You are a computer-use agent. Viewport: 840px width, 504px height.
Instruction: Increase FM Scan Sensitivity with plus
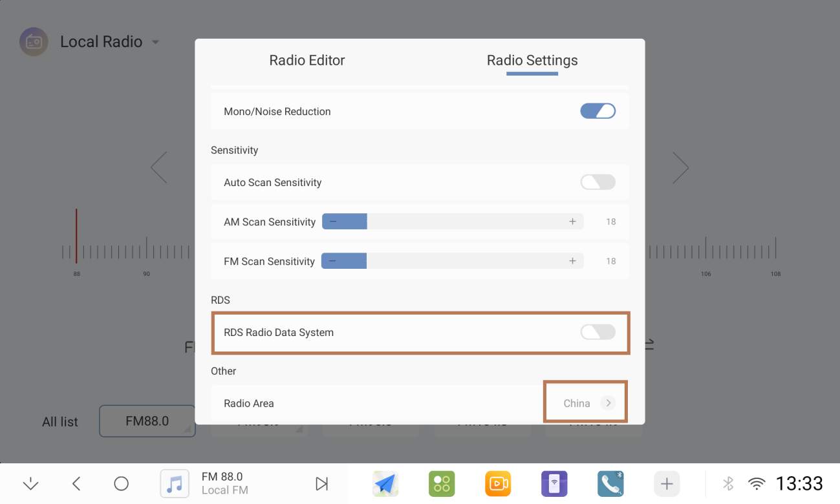(572, 261)
